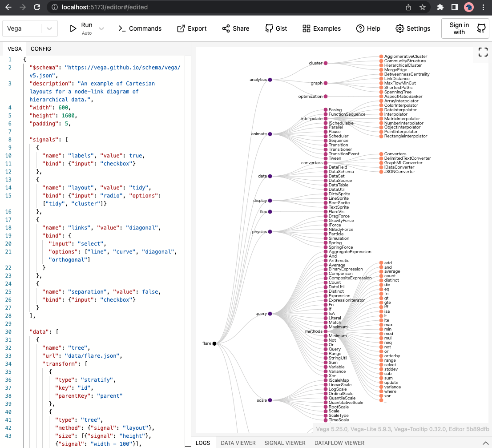Viewport: 492px width, 448px height.
Task: Expand the bottom debug panel chevron
Action: tap(485, 443)
